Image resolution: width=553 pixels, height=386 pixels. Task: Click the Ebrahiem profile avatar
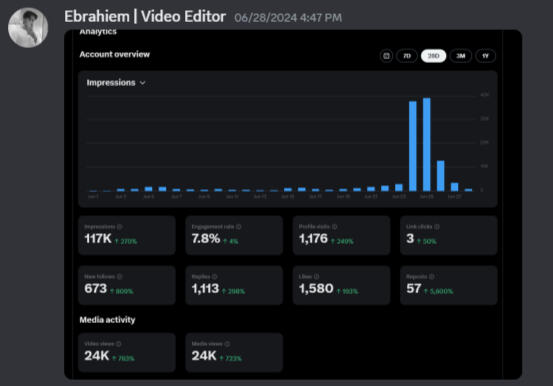point(28,28)
